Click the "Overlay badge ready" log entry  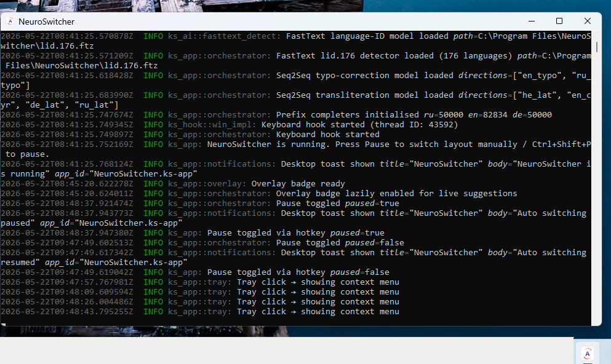[x=173, y=183]
